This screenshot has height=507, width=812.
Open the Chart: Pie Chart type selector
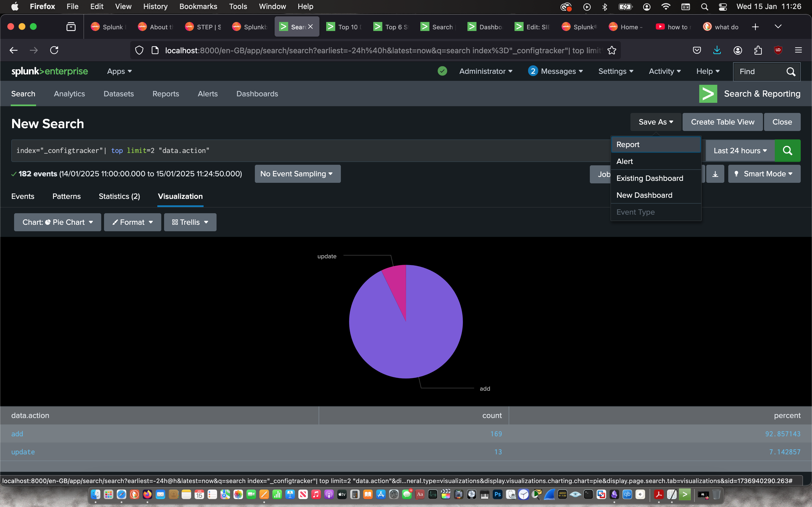(x=58, y=222)
